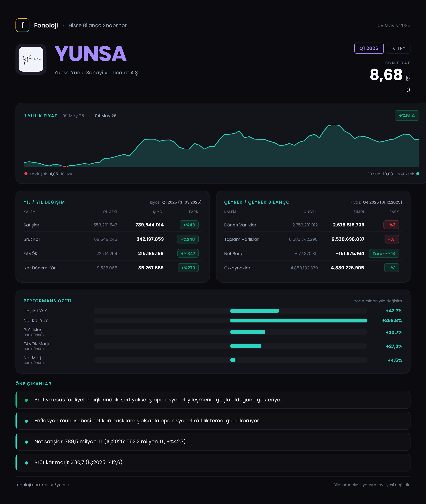Click the teal En yüksek legend dot
Screen dimensions: 426x504
[418, 174]
